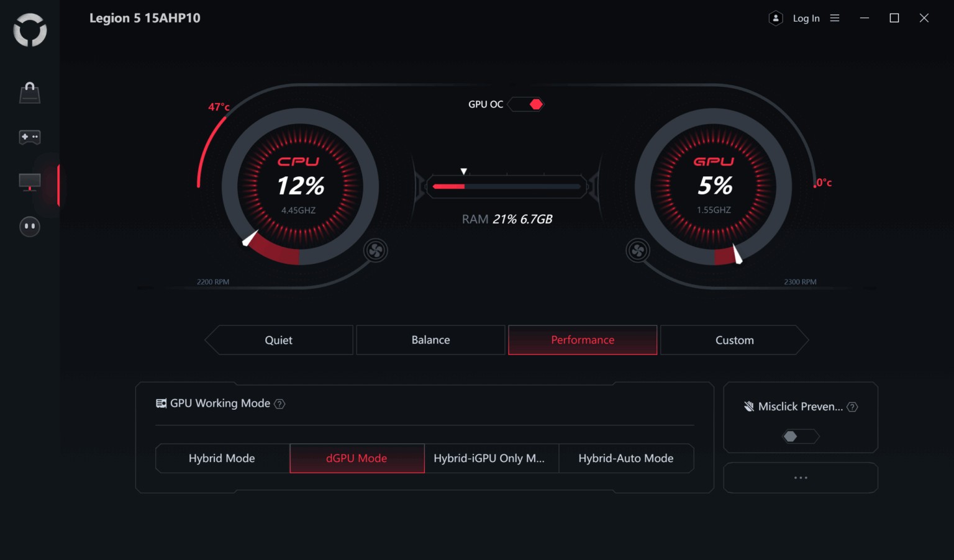
Task: Open the shopping bag store icon
Action: [x=30, y=93]
